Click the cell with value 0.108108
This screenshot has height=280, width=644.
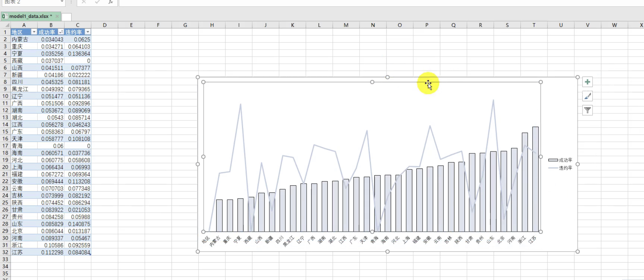click(78, 139)
